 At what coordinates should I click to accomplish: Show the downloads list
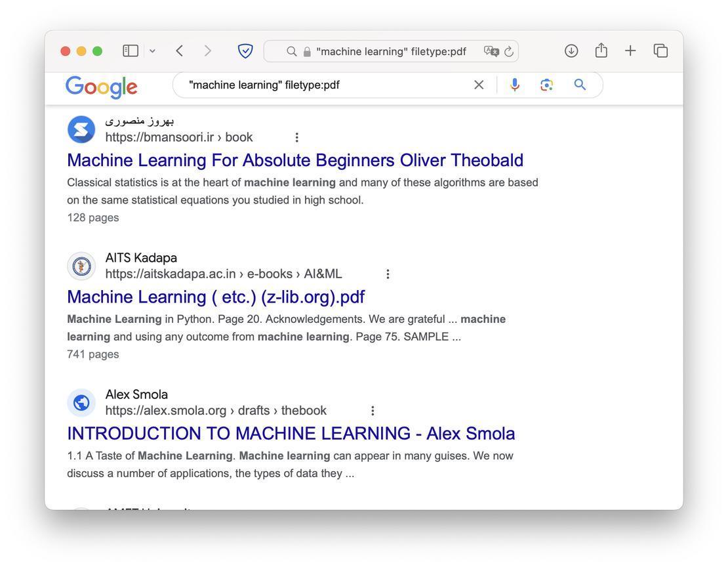pos(571,51)
